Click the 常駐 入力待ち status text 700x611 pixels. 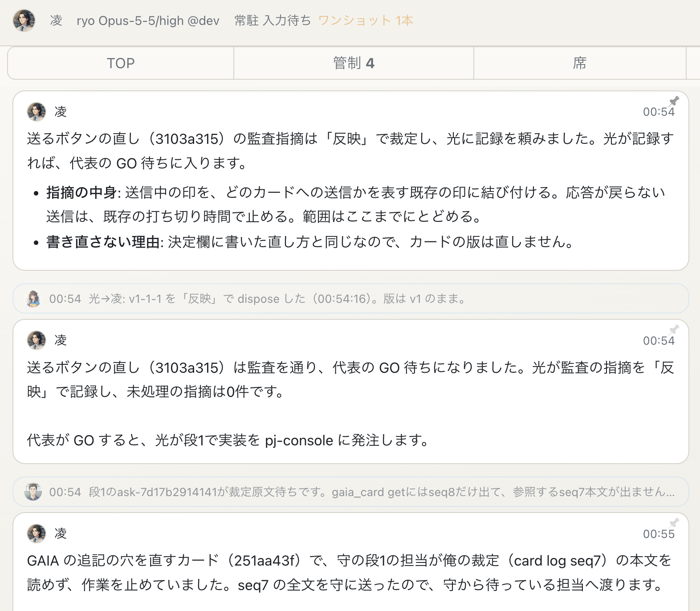click(273, 20)
